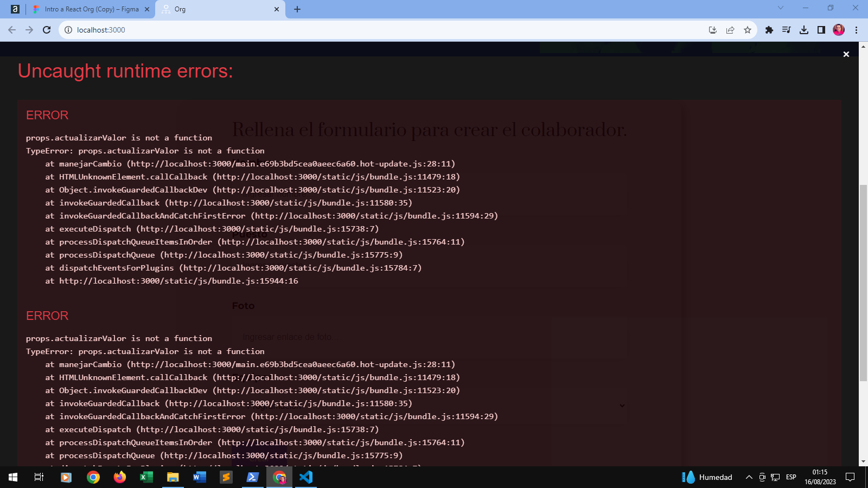The image size is (868, 488).
Task: Show browser downloads
Action: click(804, 30)
